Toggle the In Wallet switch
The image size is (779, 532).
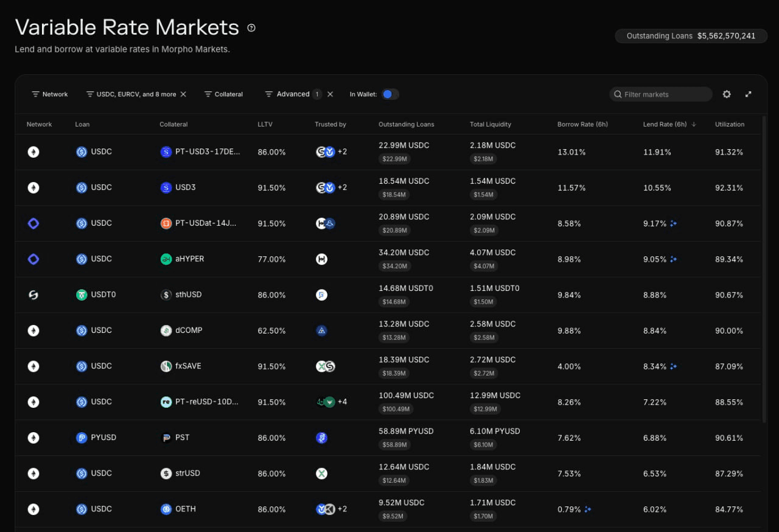[x=390, y=94]
